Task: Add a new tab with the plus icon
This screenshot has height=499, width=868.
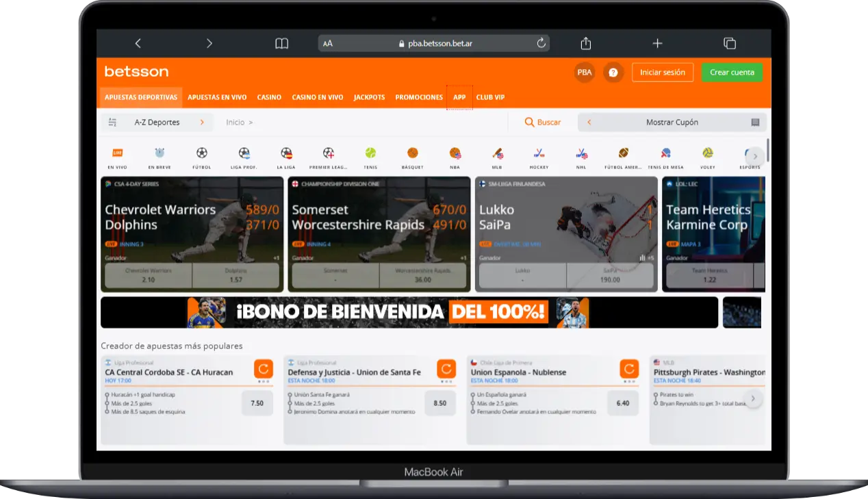Action: (657, 43)
